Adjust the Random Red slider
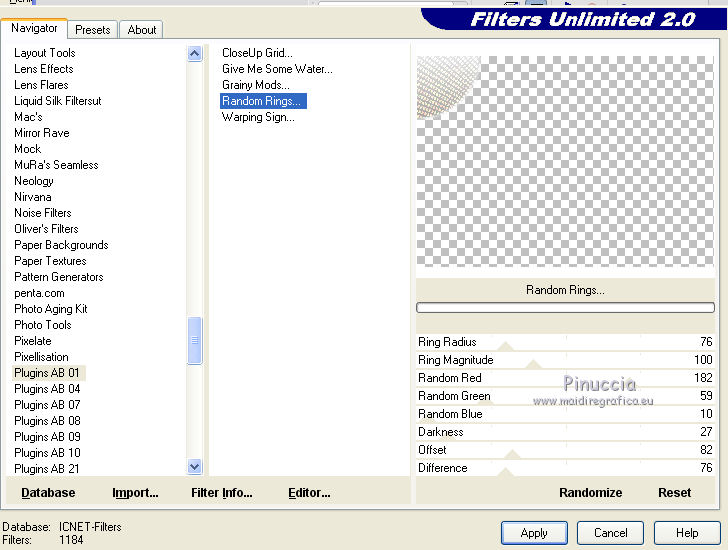 pos(565,378)
